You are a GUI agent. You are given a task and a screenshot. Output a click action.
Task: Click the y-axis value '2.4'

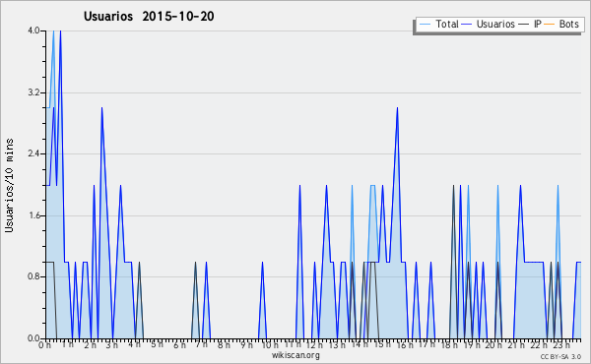click(33, 153)
